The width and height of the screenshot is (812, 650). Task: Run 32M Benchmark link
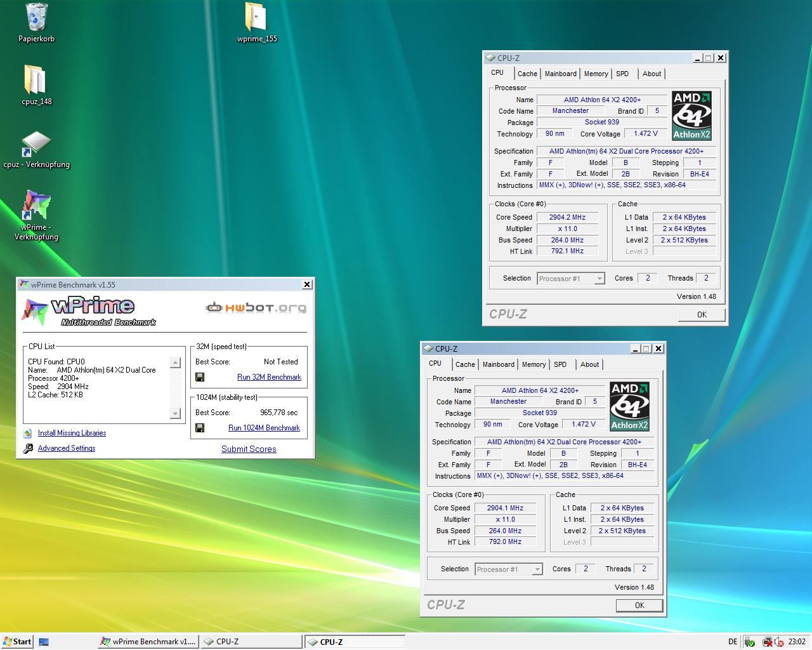[x=269, y=377]
